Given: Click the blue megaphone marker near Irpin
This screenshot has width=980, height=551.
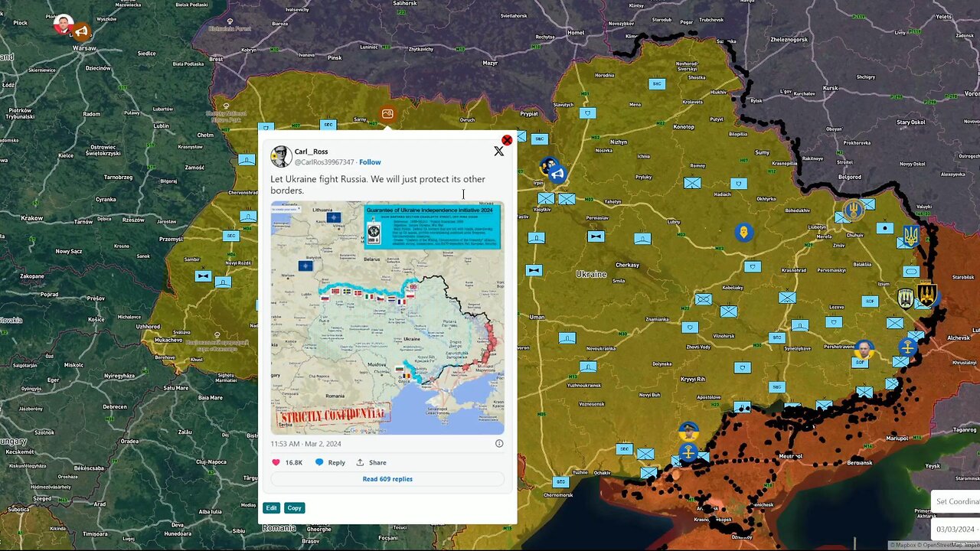Looking at the screenshot, I should tap(557, 174).
